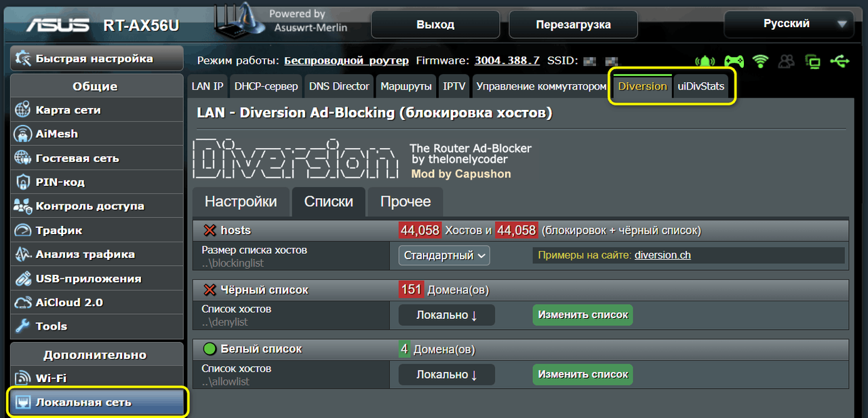The height and width of the screenshot is (418, 868).
Task: Click the router image next to Asuswrt-Merlin
Action: coord(239,22)
